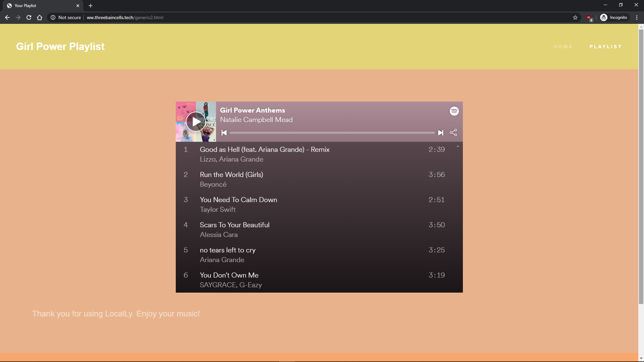Reload the page
The image size is (644, 362).
click(29, 17)
